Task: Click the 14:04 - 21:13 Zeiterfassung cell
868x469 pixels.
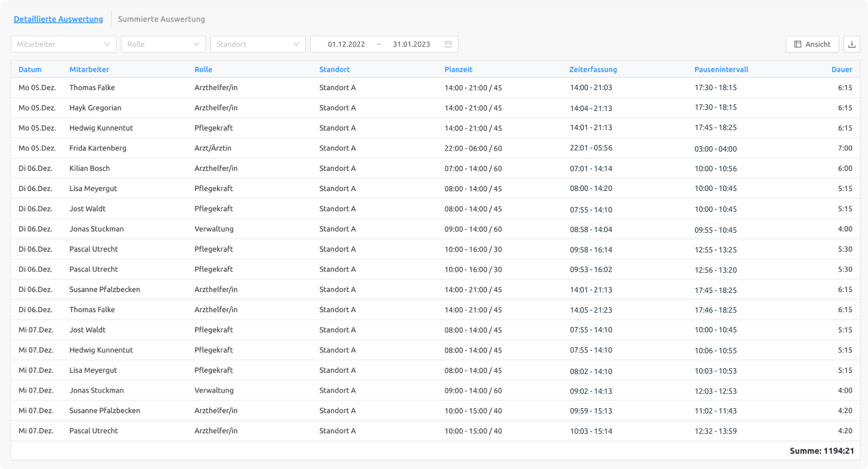Action: 591,109
